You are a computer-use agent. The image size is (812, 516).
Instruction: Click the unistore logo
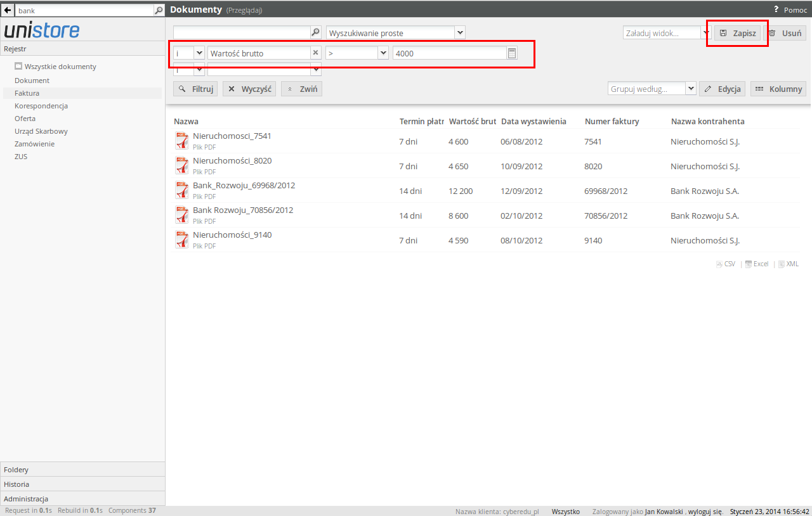click(x=42, y=30)
